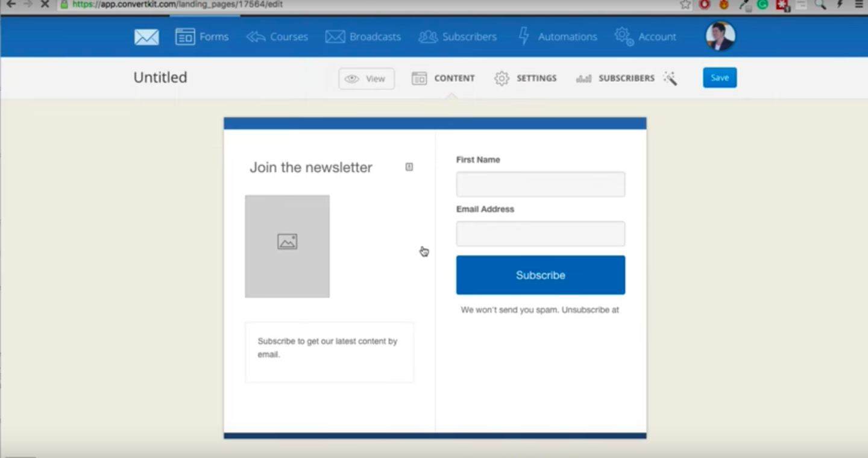Switch to the CONTENT tab
Screen dimensions: 868x458
tap(443, 78)
